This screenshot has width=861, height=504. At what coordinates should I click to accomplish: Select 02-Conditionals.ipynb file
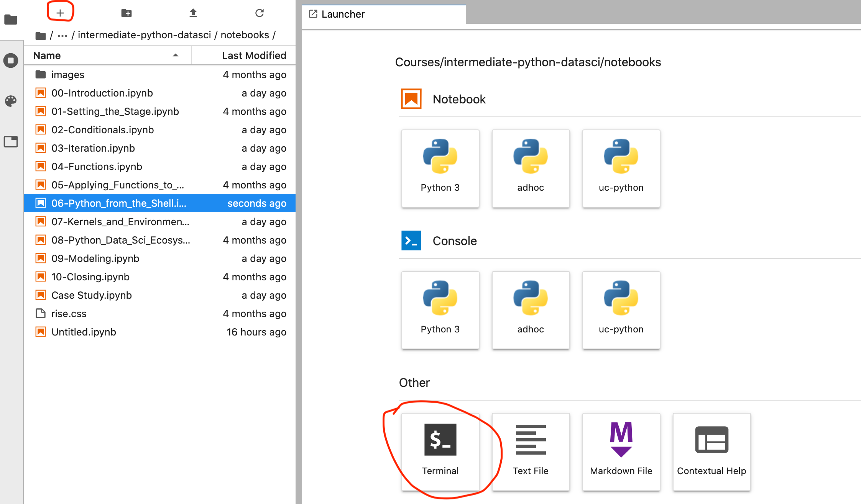point(159,129)
